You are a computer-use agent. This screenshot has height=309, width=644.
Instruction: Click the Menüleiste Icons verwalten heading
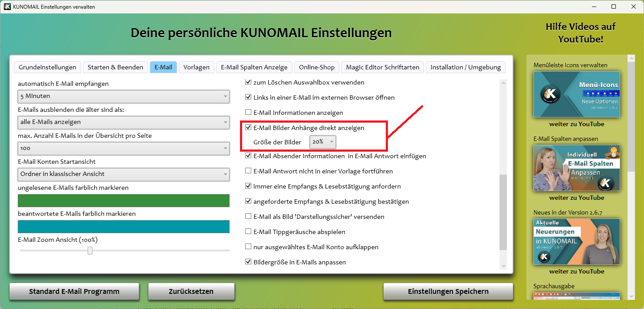570,65
